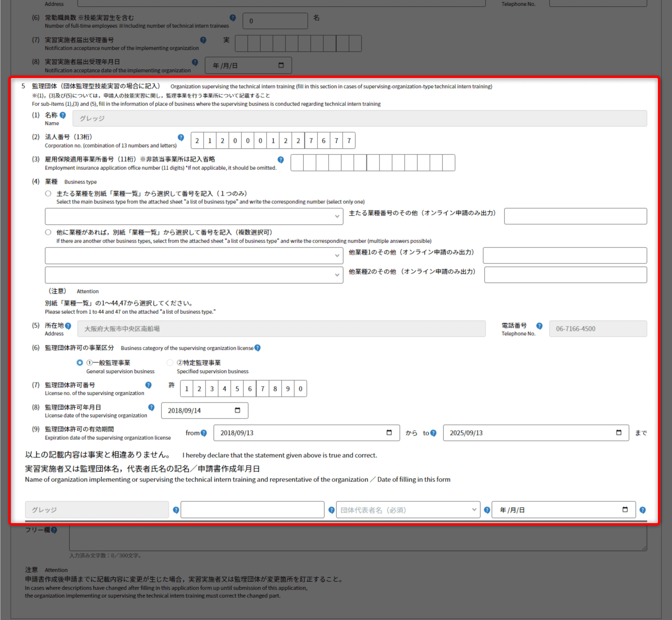
Task: Click the 主たる業種番号のその他 text field
Action: point(575,217)
